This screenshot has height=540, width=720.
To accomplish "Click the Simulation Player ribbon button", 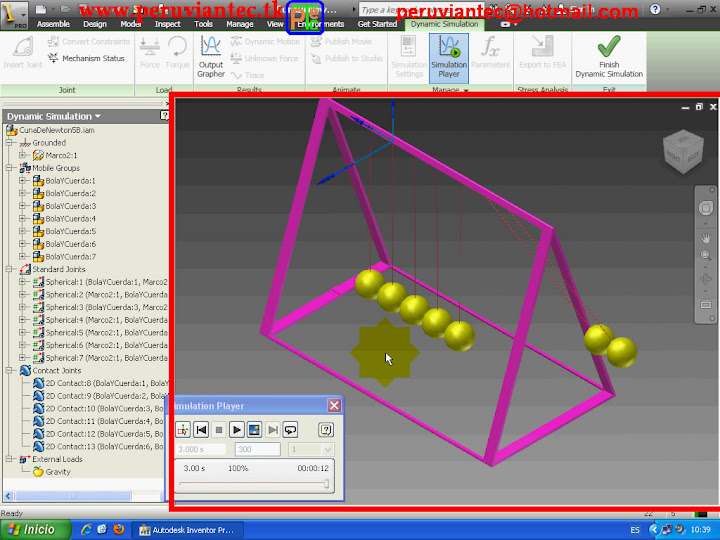I will 449,58.
